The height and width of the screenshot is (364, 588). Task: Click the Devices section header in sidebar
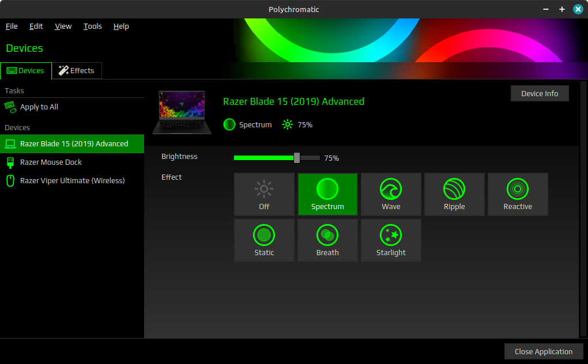click(17, 128)
